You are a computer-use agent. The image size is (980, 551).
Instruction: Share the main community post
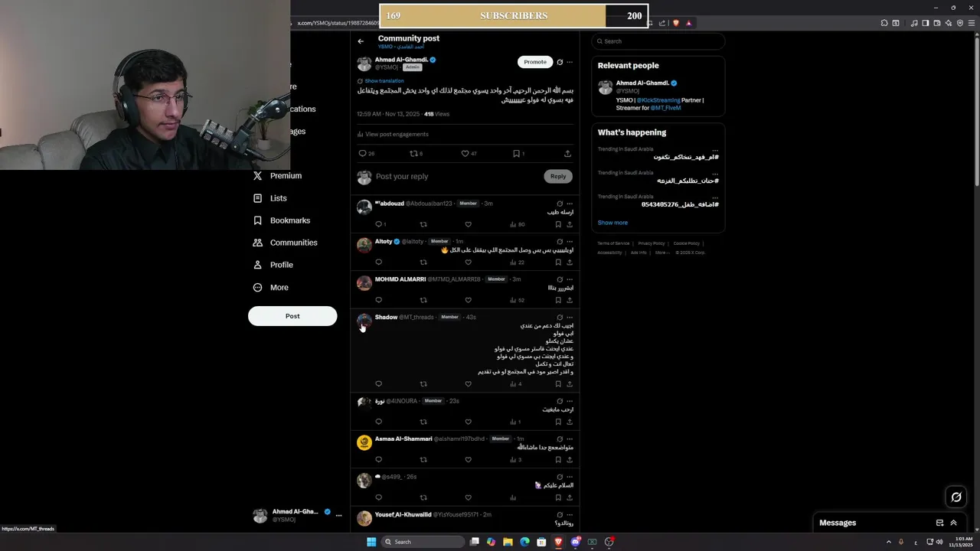567,153
